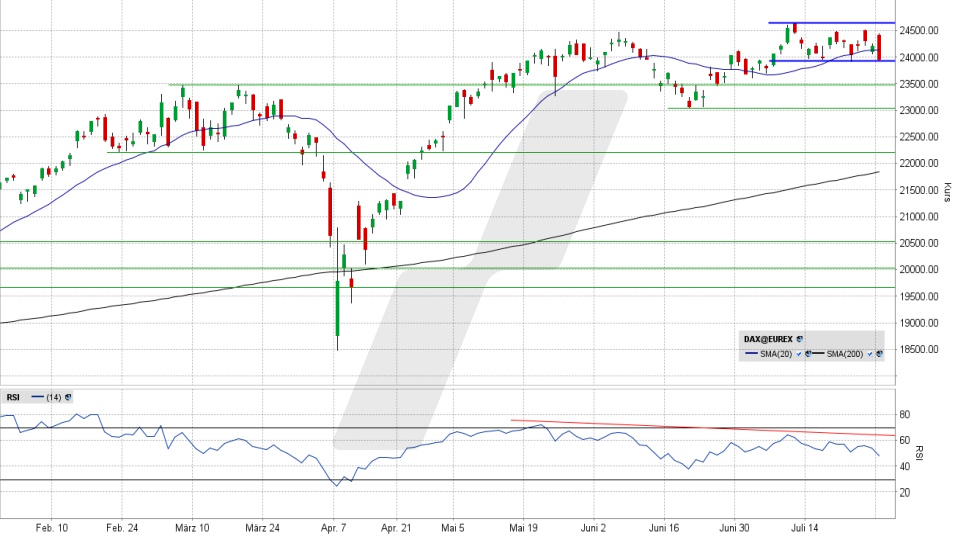Click the settings icon after SMA(200) checkmark

pyautogui.click(x=879, y=354)
